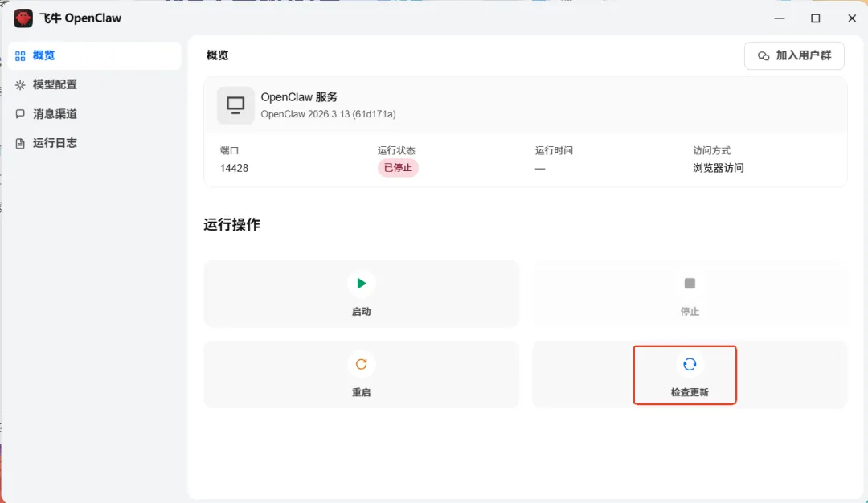Click 浏览器访问 access method value
Image resolution: width=868 pixels, height=503 pixels.
click(718, 168)
